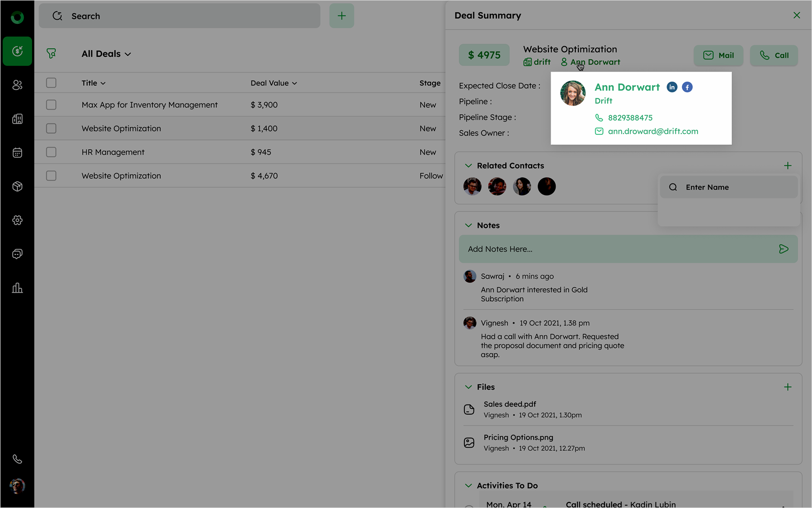Open Ann Dorwart's Facebook profile icon
812x508 pixels.
point(687,87)
